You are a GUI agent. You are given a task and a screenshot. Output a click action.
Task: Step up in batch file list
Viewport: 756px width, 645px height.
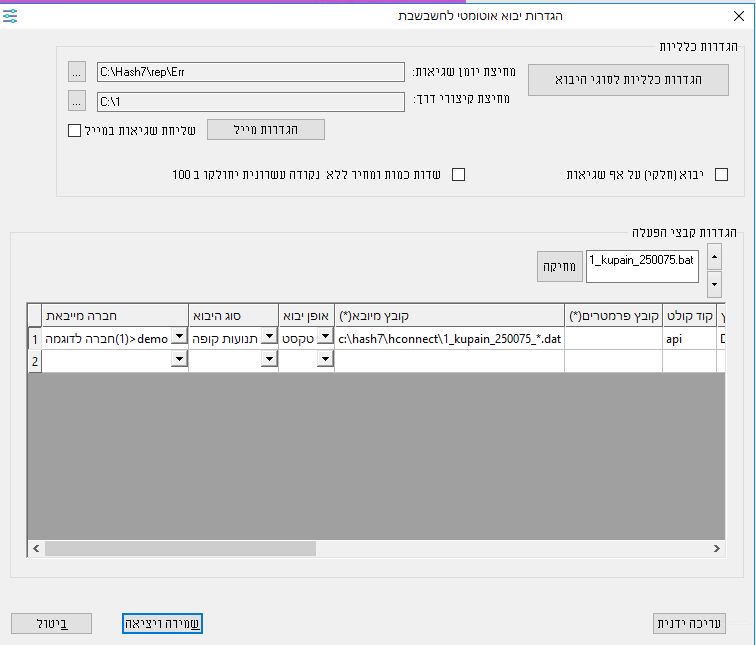pyautogui.click(x=714, y=257)
